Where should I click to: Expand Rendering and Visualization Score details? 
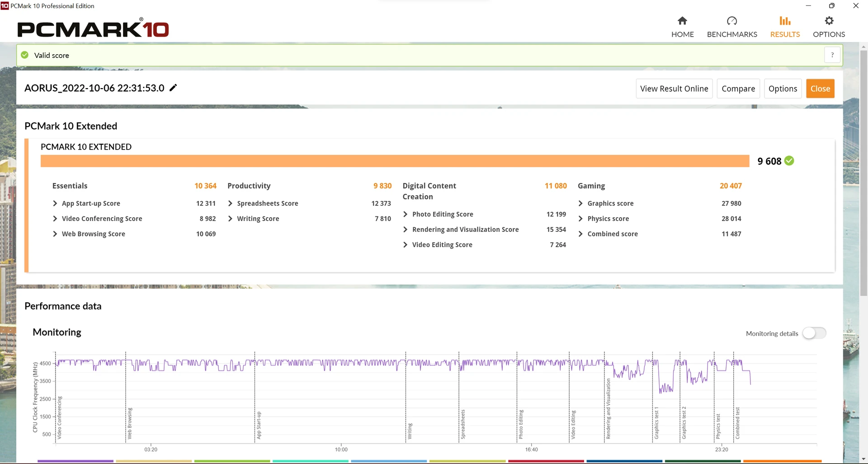[405, 230]
